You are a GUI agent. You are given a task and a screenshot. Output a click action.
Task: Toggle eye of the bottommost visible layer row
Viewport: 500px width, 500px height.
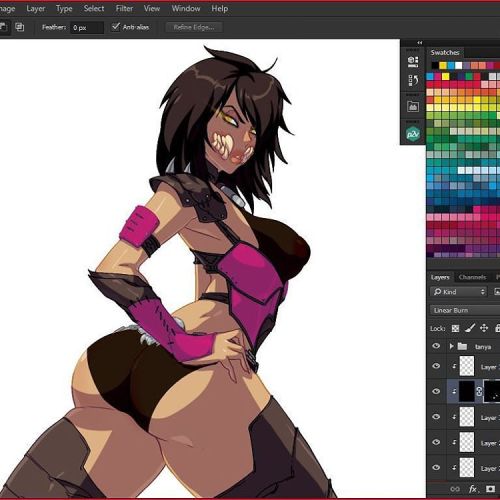(x=436, y=467)
